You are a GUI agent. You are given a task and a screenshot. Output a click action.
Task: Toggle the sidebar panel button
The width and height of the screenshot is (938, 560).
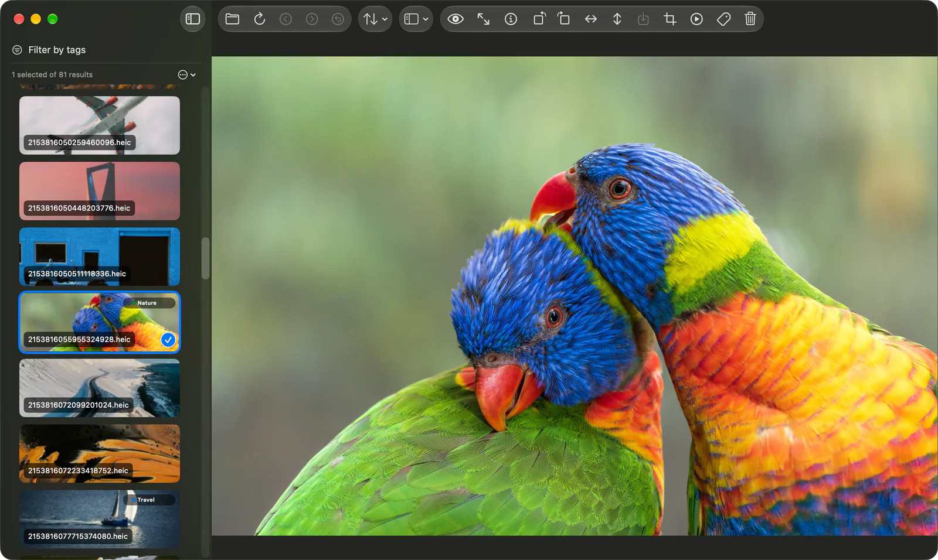pyautogui.click(x=192, y=19)
